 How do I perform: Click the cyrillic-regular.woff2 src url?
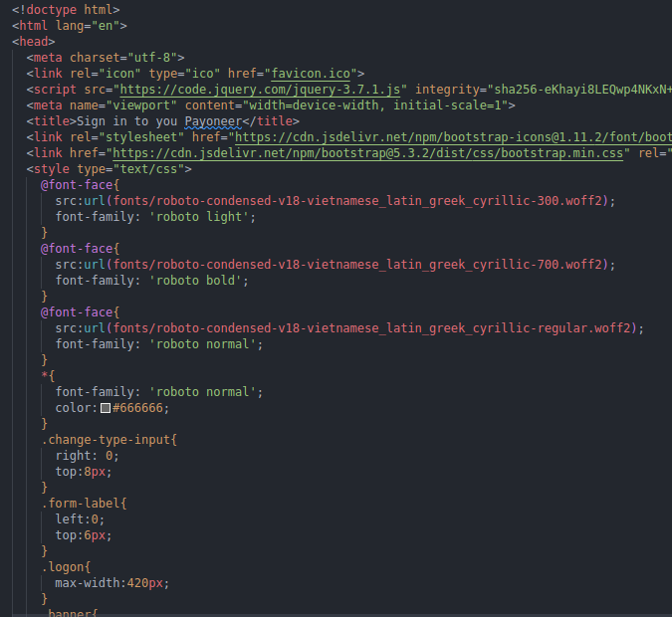click(x=349, y=328)
